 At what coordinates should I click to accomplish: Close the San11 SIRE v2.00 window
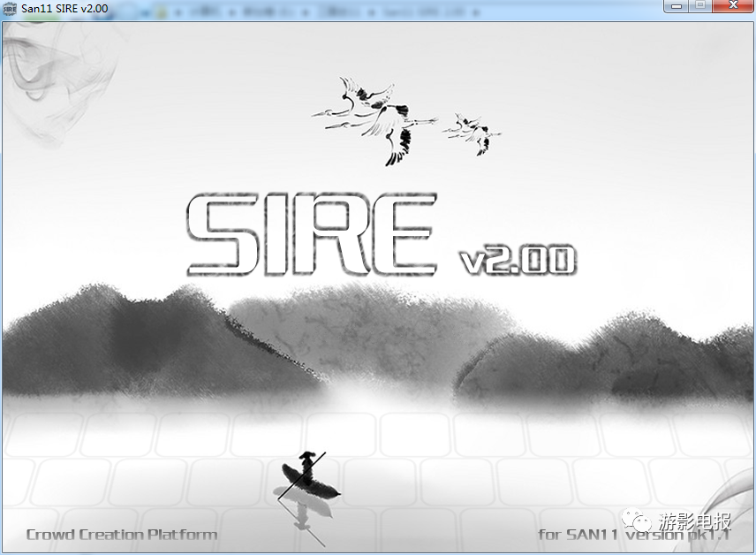pyautogui.click(x=733, y=6)
